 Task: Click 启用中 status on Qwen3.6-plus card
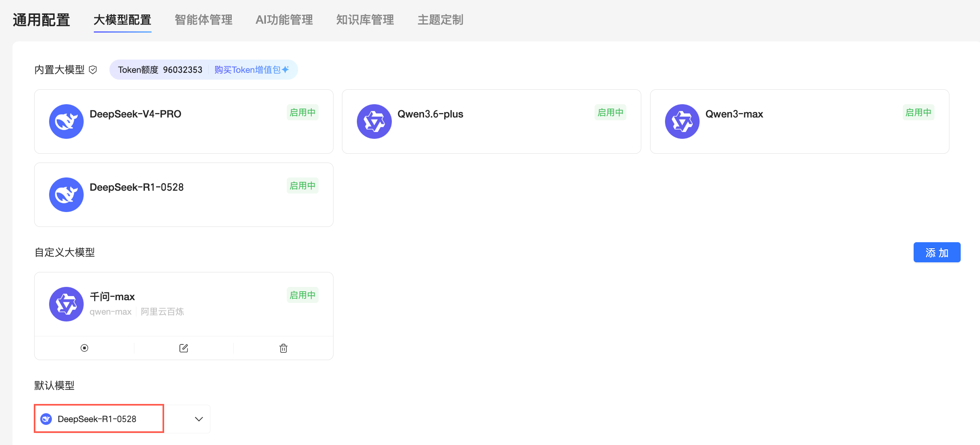click(x=610, y=113)
